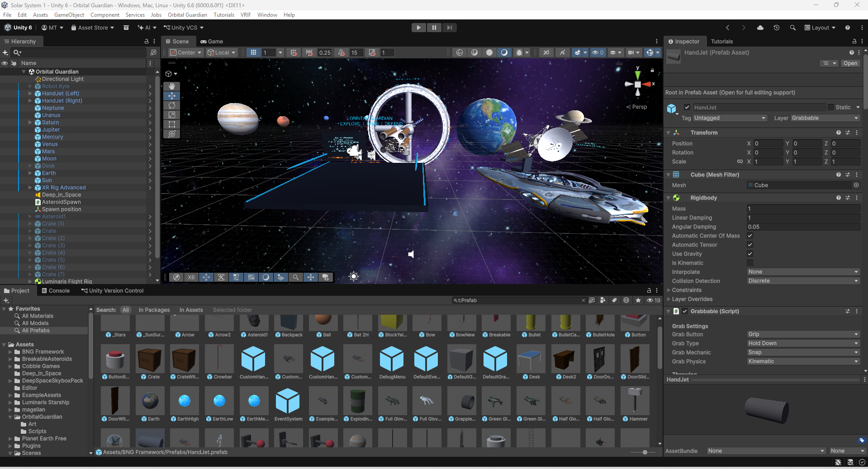Image resolution: width=868 pixels, height=469 pixels.
Task: Open the cloud services icon
Action: click(760, 28)
